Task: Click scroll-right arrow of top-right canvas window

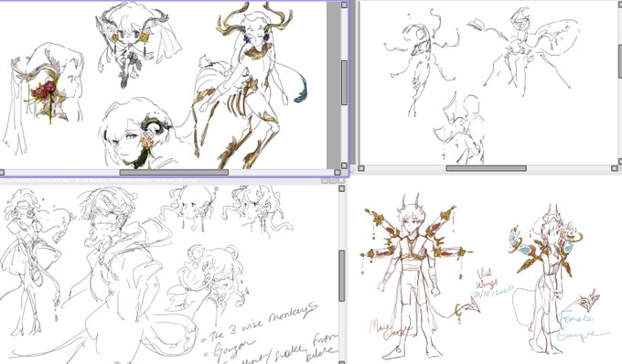Action: (x=615, y=168)
